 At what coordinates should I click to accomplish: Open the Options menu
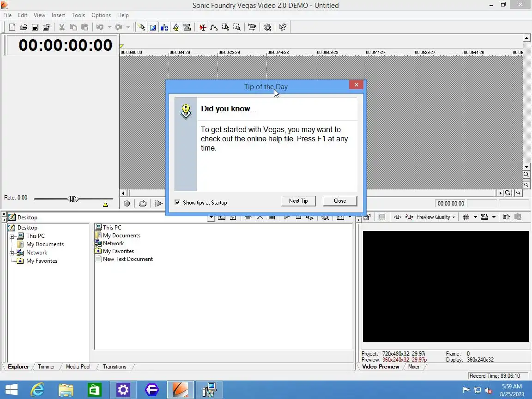click(x=101, y=15)
